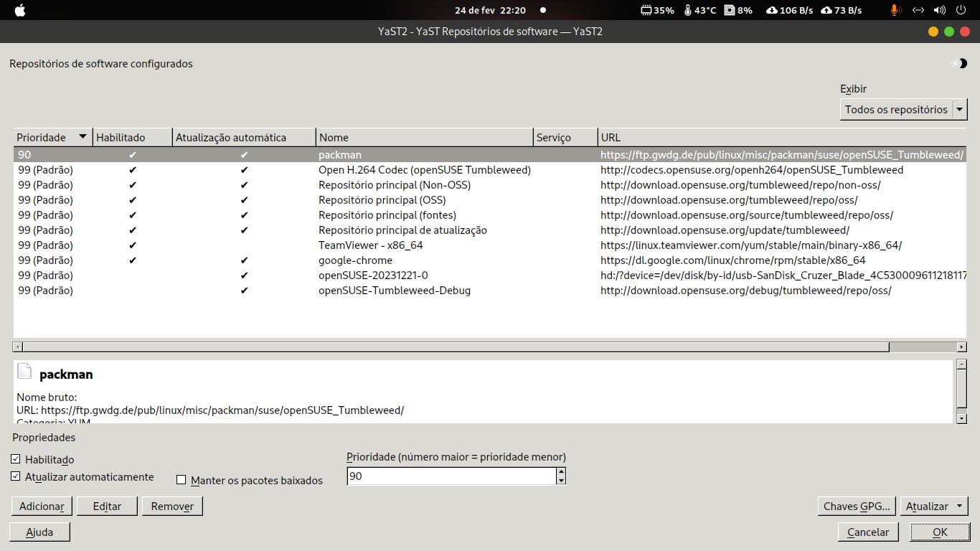Click the dl.google.com chrome URL cell
This screenshot has width=980, height=551.
[x=733, y=260]
